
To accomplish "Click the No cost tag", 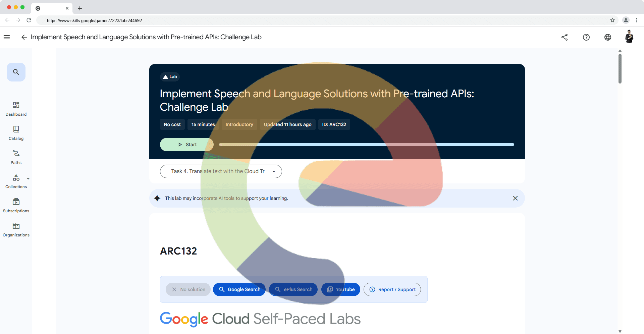I will [172, 124].
